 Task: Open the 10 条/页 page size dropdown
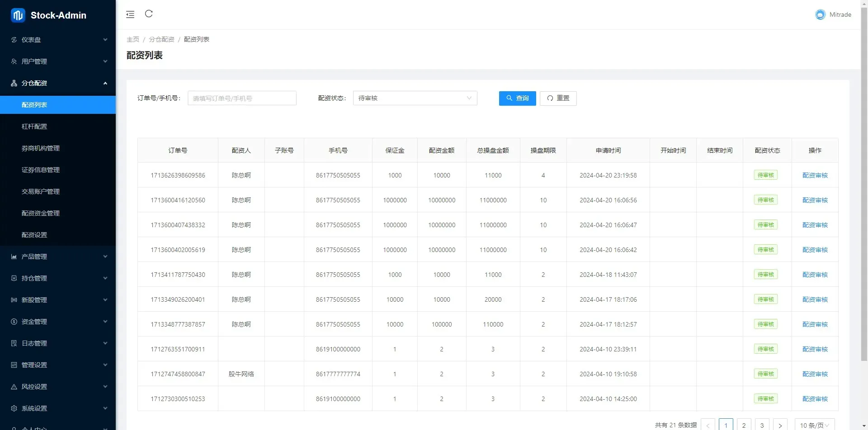(x=815, y=425)
